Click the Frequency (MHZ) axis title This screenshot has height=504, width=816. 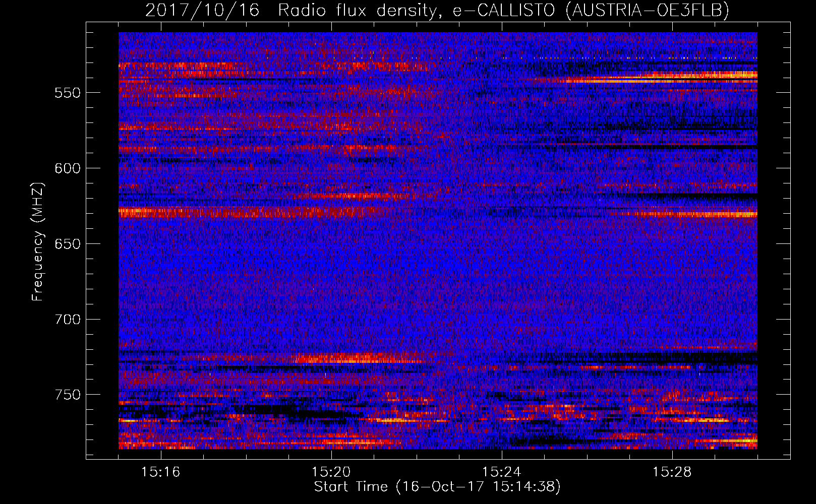(x=38, y=242)
